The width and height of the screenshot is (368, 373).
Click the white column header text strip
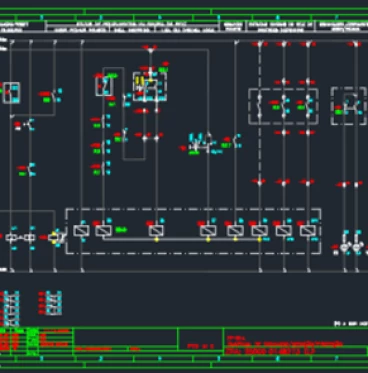coord(184,27)
